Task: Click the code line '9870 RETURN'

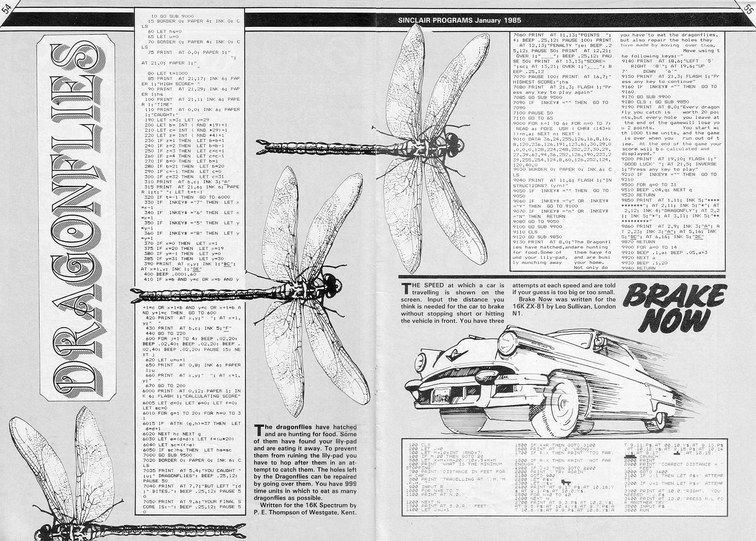Action: (x=639, y=242)
